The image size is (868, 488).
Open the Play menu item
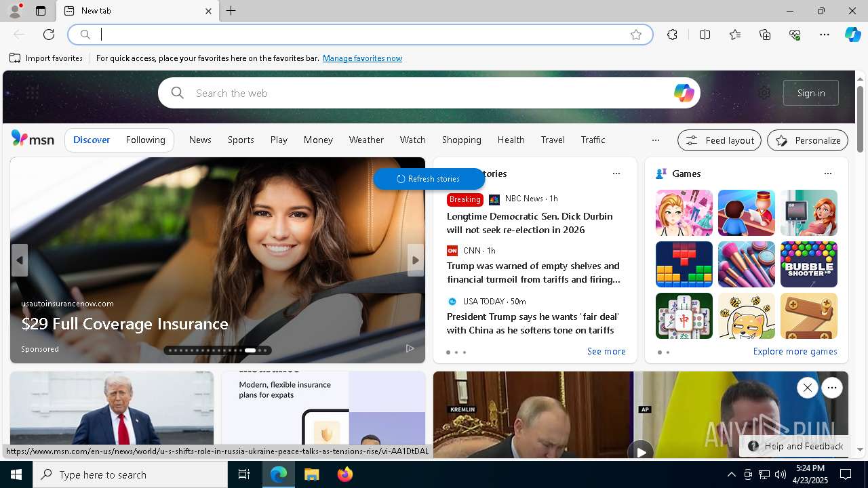[x=279, y=140]
